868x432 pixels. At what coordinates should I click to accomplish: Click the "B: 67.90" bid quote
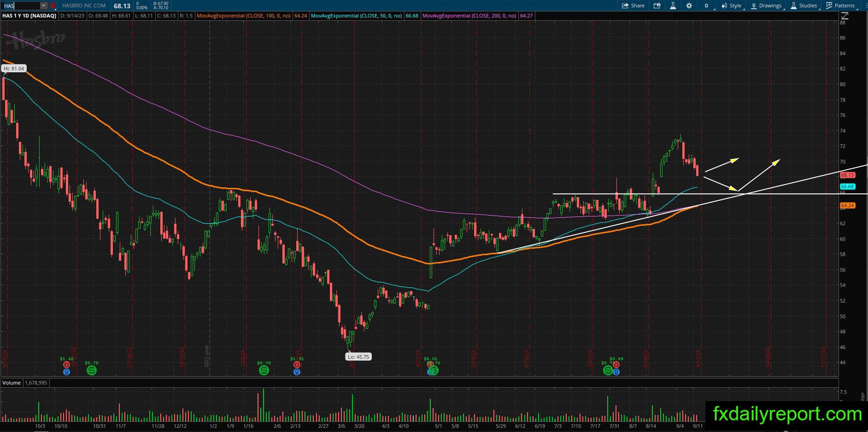161,4
